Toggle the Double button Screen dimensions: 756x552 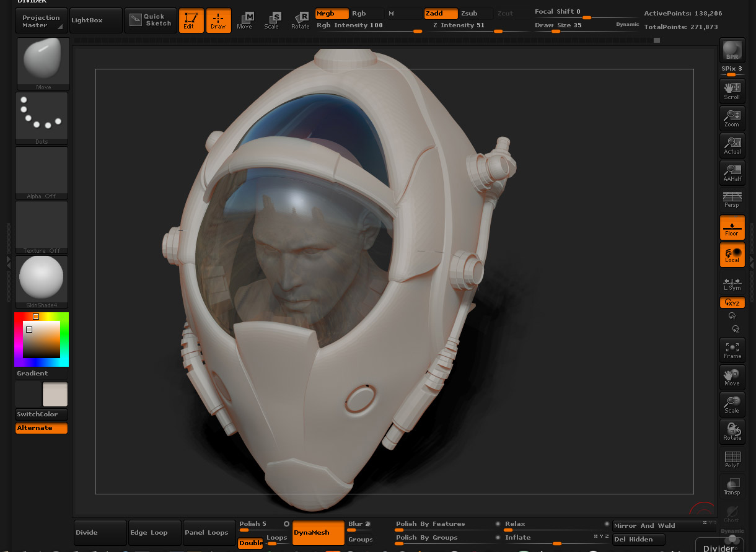point(250,543)
